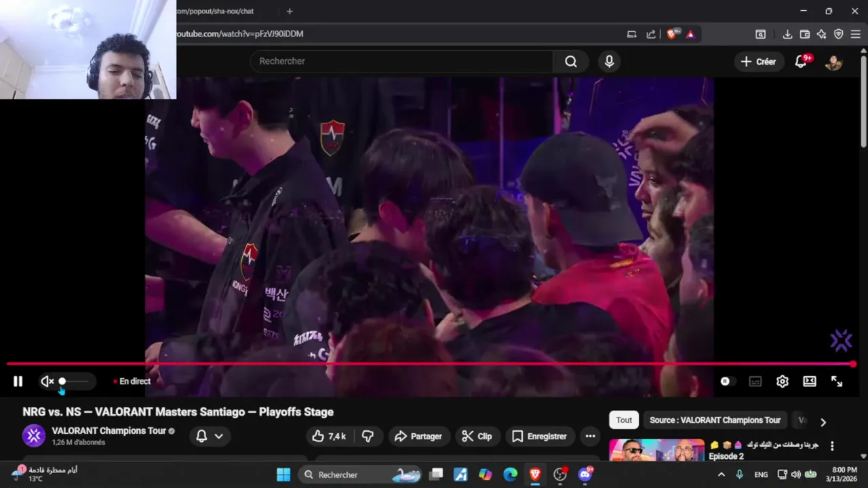Viewport: 868px width, 488px height.
Task: Click the Partager button
Action: point(418,436)
